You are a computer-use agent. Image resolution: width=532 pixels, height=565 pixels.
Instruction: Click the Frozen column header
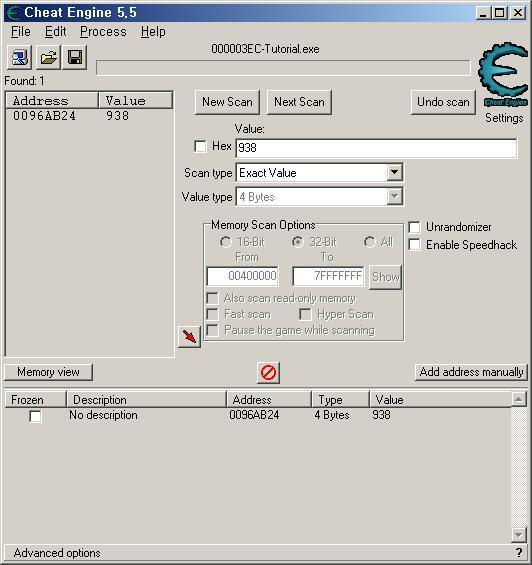point(36,400)
